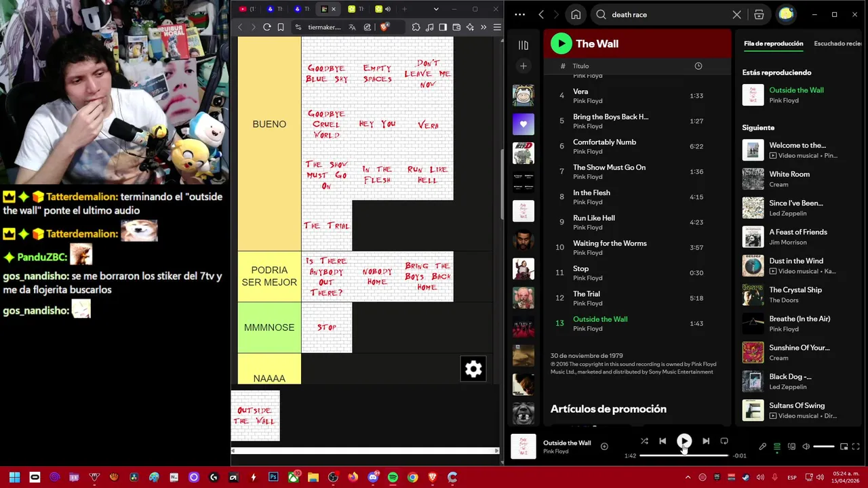Select Comfortably Numb track row
The width and height of the screenshot is (868, 488).
click(x=637, y=146)
